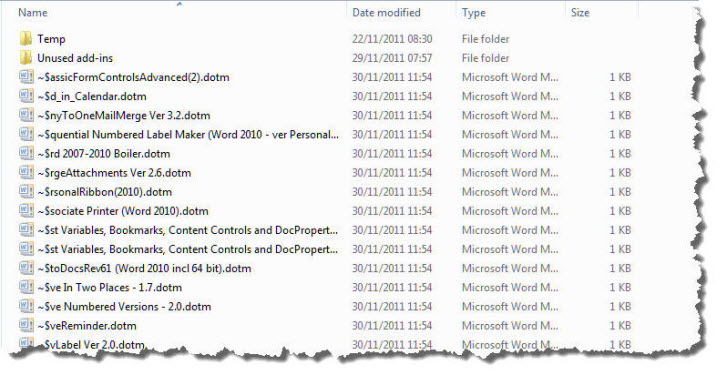Click the type cell of ~$assicFormControlsAdvanced(2).dotm
Image resolution: width=720 pixels, height=373 pixels.
coord(510,77)
